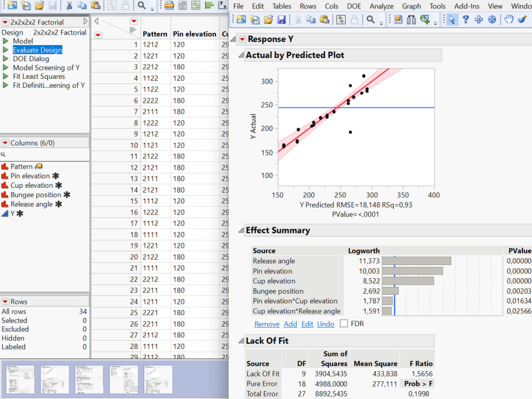Click the columns search input field

coord(45,154)
